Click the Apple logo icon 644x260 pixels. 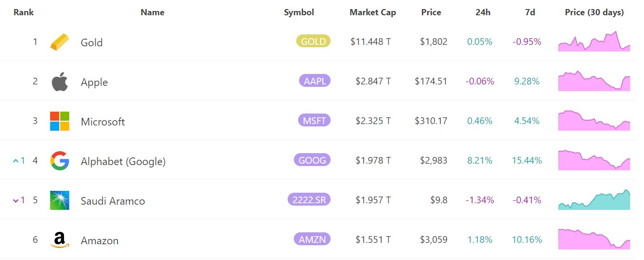point(60,82)
